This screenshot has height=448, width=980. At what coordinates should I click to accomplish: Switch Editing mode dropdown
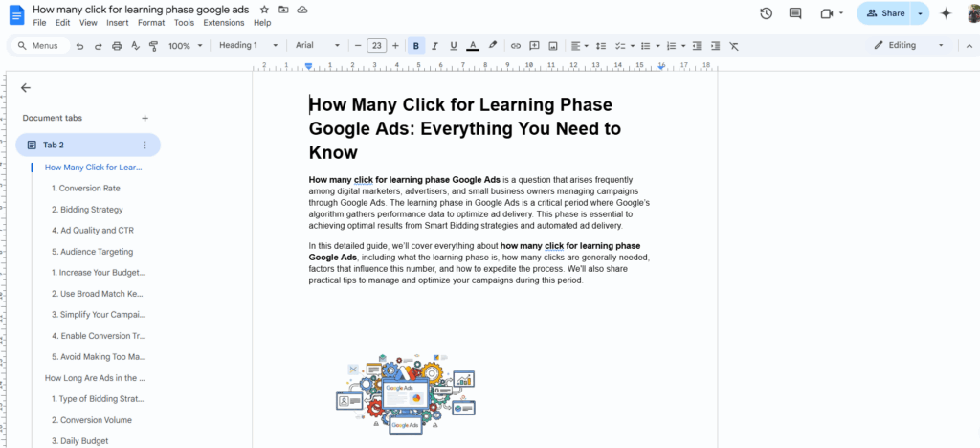[909, 46]
